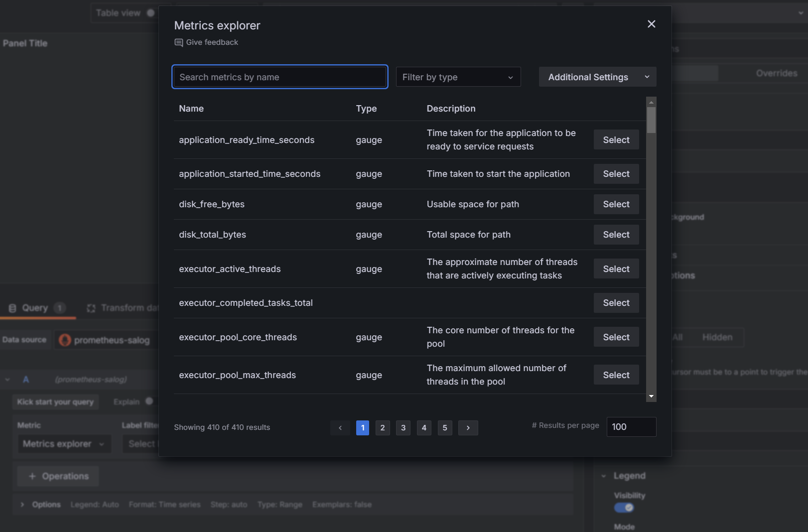Click 'Usable space for path' description
The width and height of the screenshot is (808, 532).
tap(473, 204)
